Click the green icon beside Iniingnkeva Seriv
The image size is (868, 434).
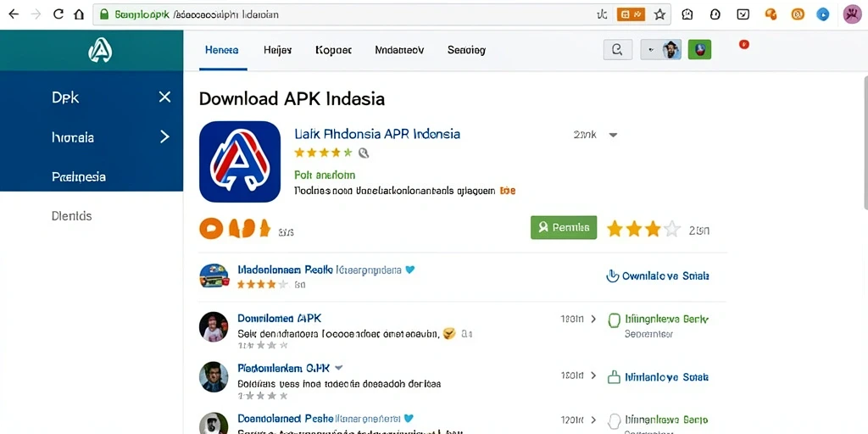click(x=614, y=320)
